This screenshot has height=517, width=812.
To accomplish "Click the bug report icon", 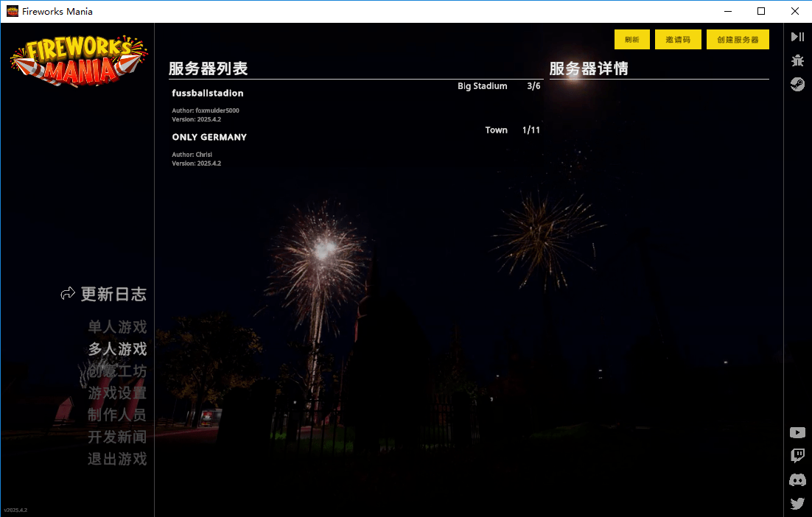I will click(797, 60).
